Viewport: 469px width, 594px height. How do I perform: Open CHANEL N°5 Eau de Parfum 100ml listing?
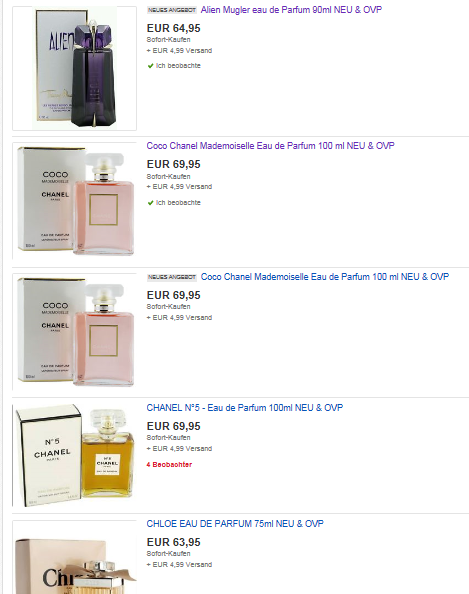coord(245,408)
